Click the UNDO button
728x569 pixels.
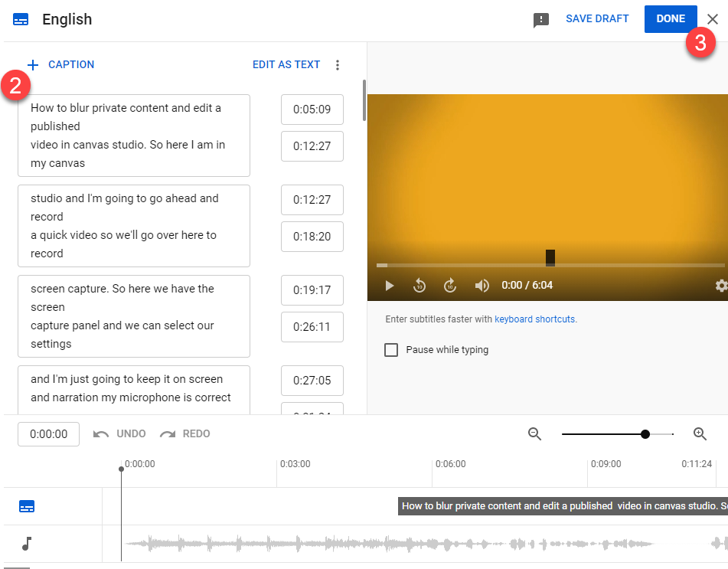point(119,433)
